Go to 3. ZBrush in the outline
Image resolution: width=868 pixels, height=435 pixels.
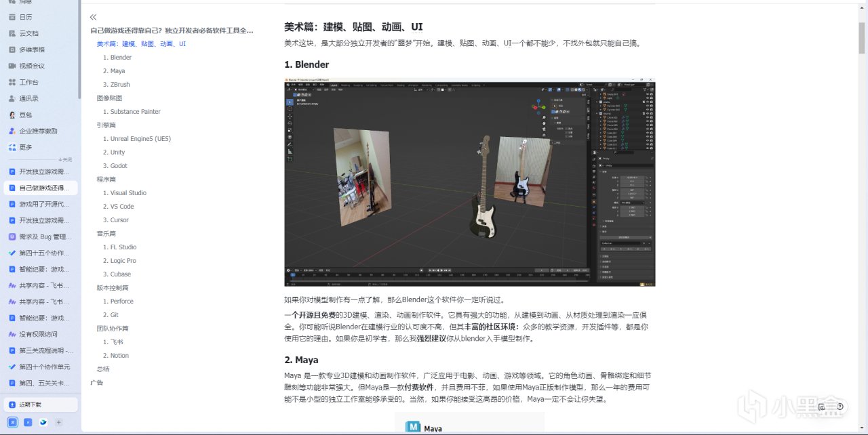tap(117, 85)
